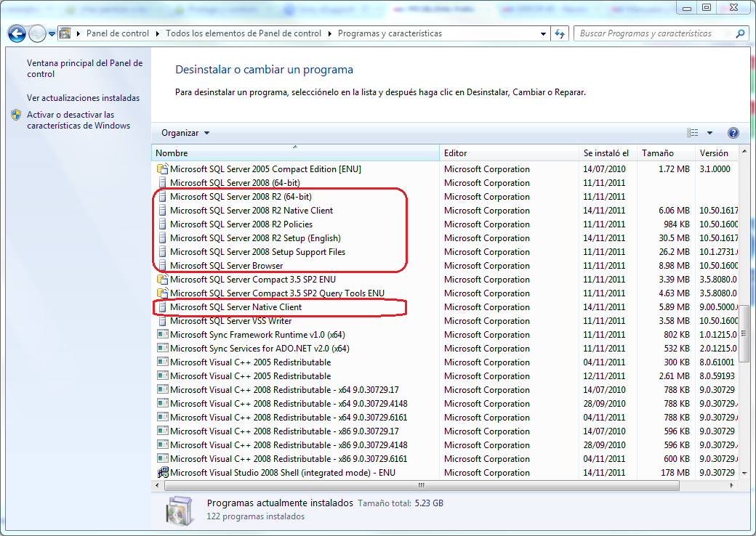
Task: Expand the arrow after Panel de control breadcrumb
Action: [158, 33]
